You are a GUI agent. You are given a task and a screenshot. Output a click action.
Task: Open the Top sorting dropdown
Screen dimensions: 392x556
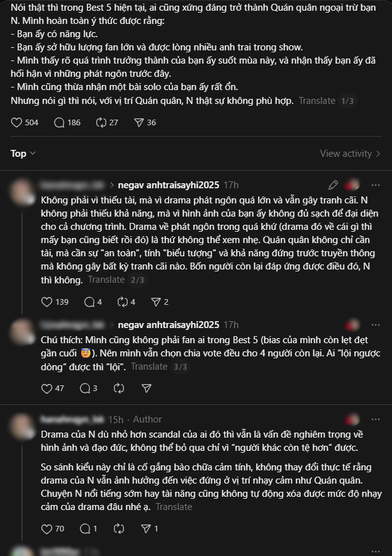tap(19, 153)
